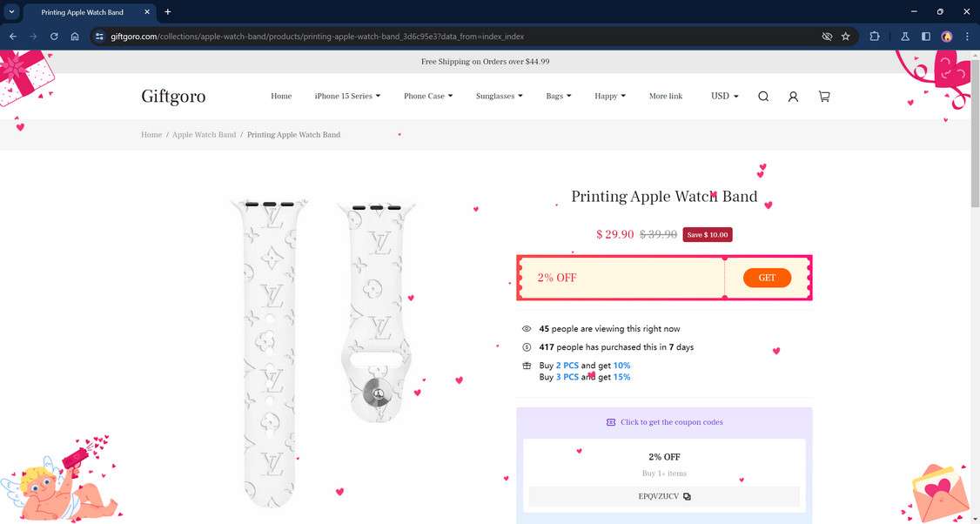Viewport: 980px width, 524px height.
Task: Open the Phone Case dropdown
Action: click(x=427, y=96)
